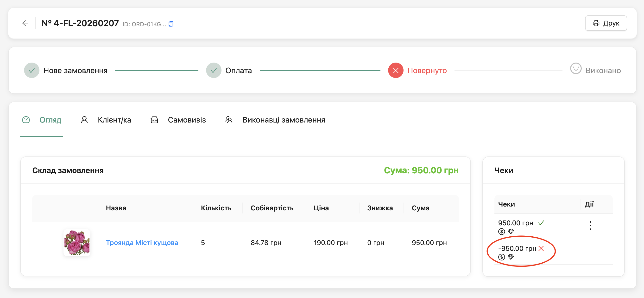Click the rose product thumbnail image
The width and height of the screenshot is (644, 298).
click(x=77, y=243)
